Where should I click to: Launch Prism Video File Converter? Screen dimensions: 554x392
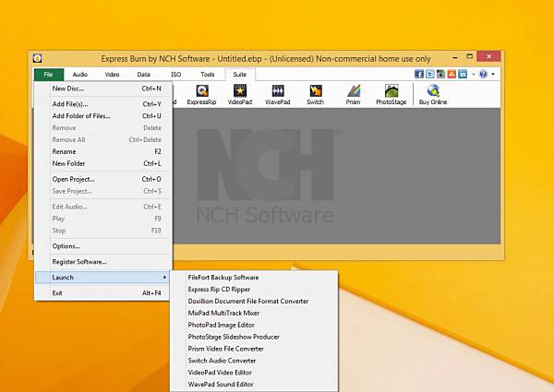click(254, 349)
